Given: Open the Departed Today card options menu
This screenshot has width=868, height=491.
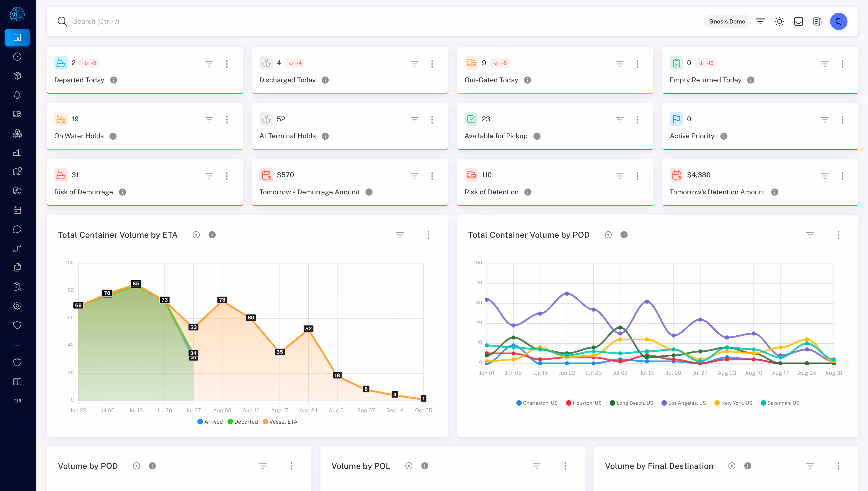Looking at the screenshot, I should tap(227, 64).
